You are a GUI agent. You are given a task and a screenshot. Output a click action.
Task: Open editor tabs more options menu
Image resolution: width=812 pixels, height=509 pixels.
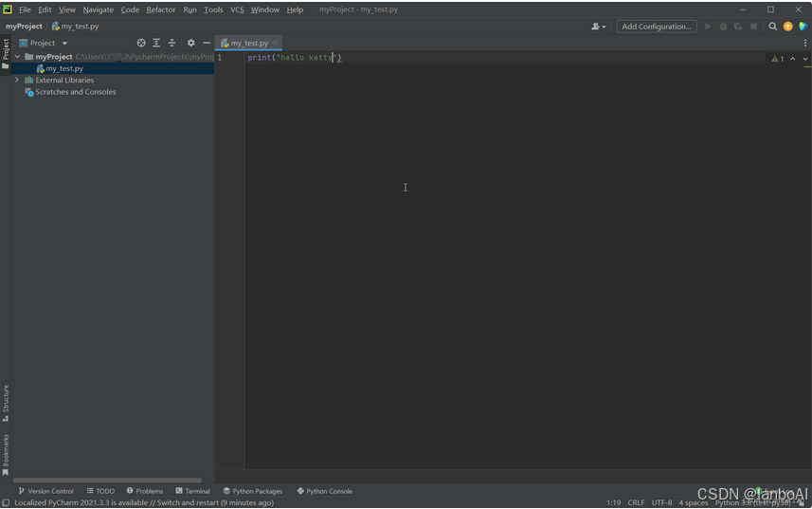pos(804,43)
